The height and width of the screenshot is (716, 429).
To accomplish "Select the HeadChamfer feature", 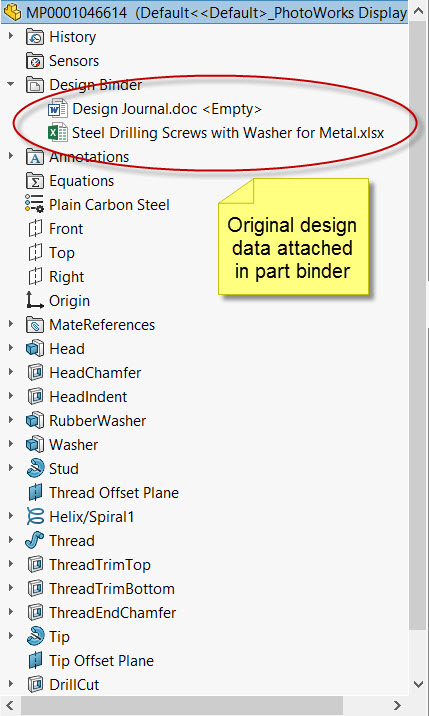I will click(84, 373).
